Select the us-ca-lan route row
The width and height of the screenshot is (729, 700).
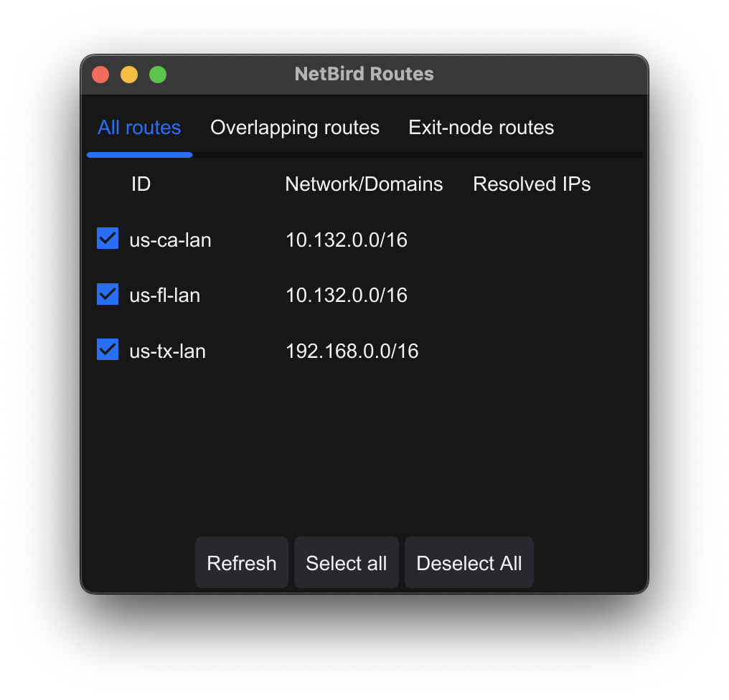pyautogui.click(x=170, y=240)
